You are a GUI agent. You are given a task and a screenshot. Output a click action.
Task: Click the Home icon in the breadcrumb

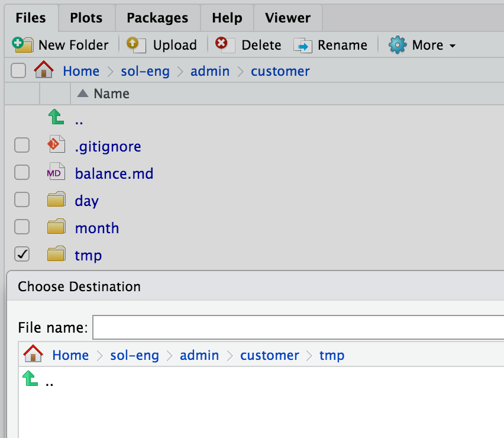pos(44,70)
